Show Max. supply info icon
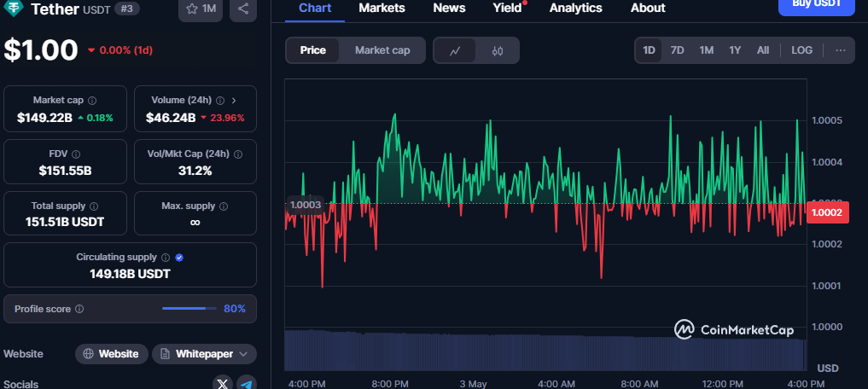 click(223, 206)
